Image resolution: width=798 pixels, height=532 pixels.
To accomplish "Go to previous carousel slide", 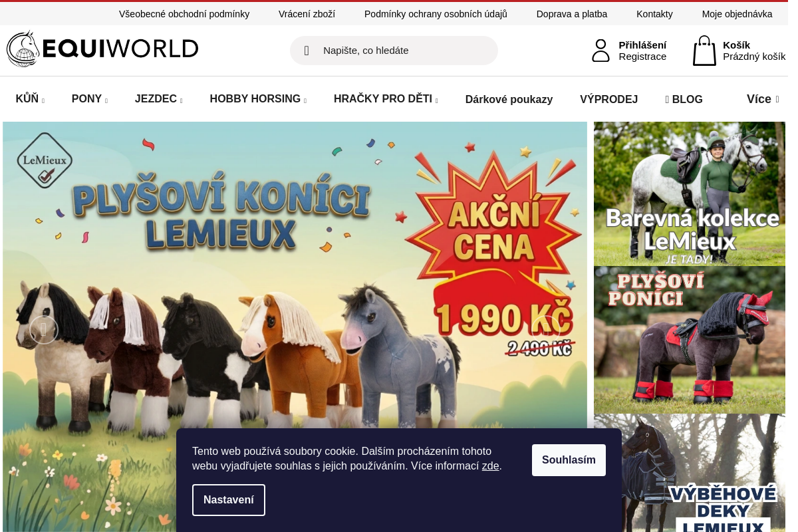I will (44, 329).
